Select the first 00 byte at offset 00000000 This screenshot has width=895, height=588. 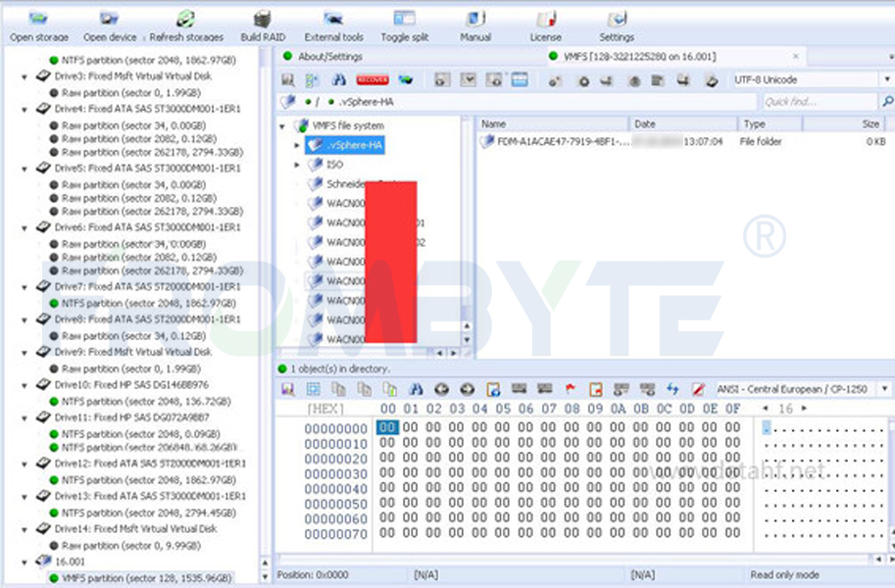[387, 427]
